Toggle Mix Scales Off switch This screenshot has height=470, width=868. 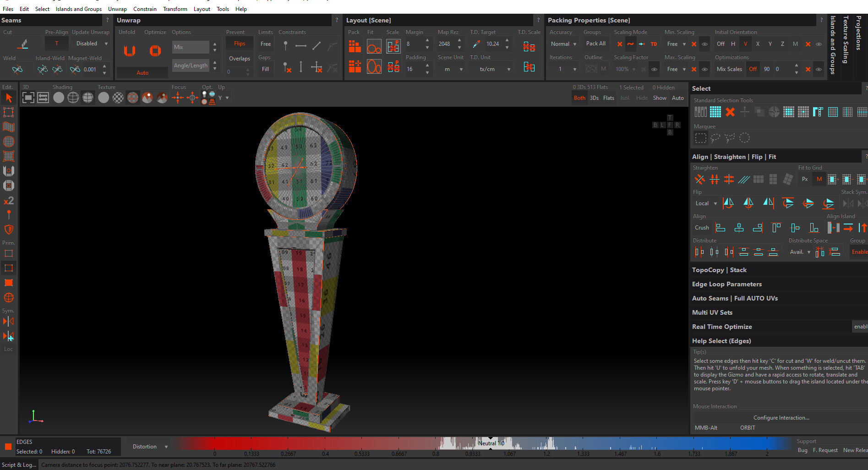[753, 69]
